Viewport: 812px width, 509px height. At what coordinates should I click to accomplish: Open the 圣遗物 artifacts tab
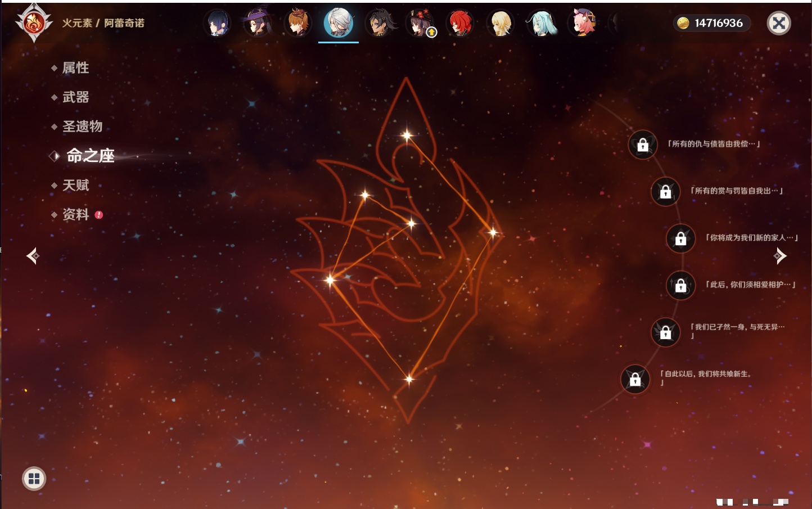(x=82, y=127)
